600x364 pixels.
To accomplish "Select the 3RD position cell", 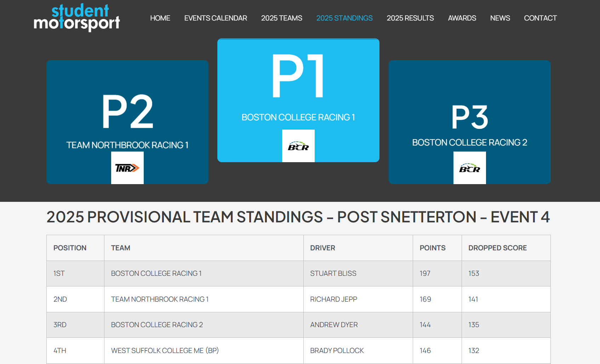I will click(75, 325).
